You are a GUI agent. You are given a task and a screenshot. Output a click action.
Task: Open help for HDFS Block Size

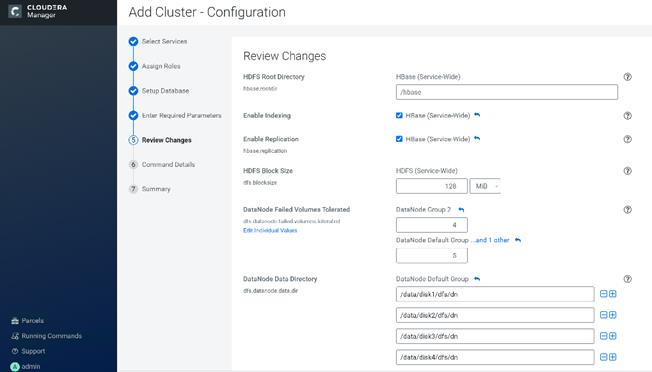click(x=627, y=171)
